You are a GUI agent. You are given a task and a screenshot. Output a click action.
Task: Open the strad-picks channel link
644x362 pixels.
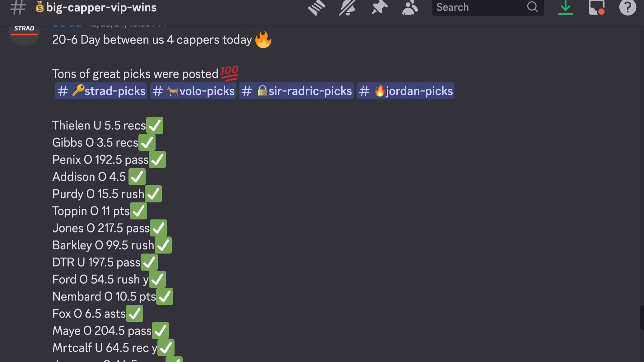click(x=101, y=91)
